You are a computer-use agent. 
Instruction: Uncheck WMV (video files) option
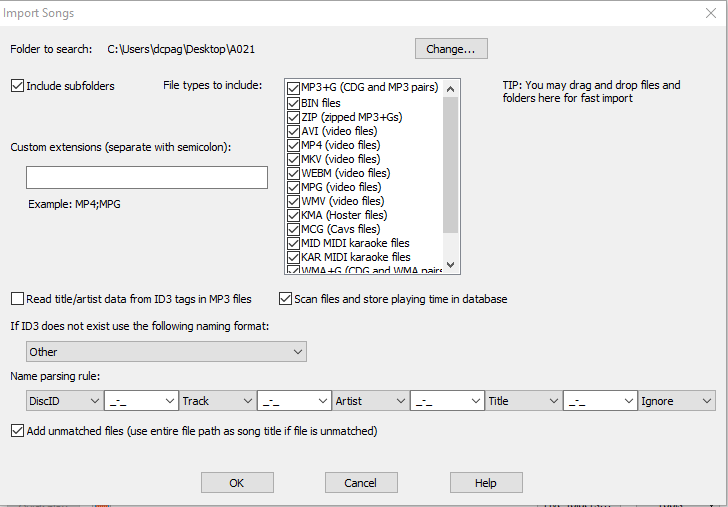(293, 201)
